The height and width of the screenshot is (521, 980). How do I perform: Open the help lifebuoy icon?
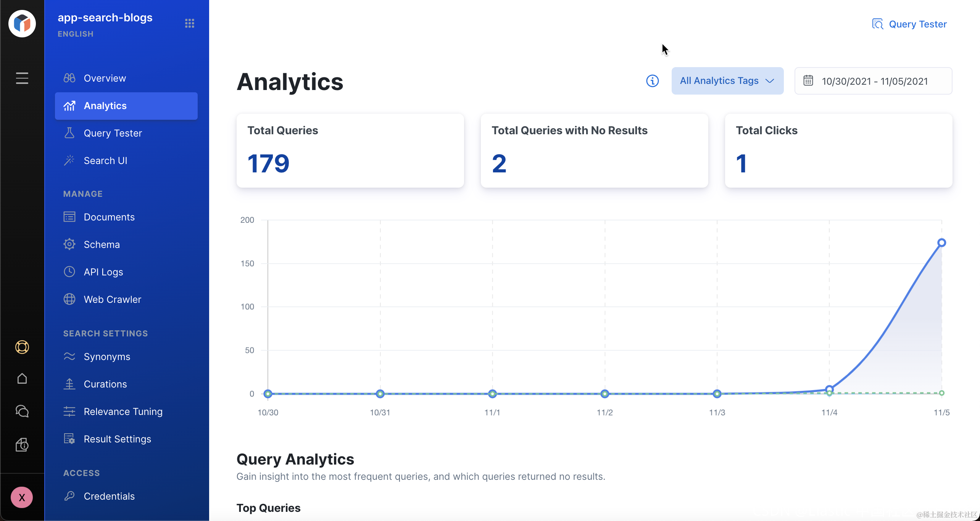(22, 347)
